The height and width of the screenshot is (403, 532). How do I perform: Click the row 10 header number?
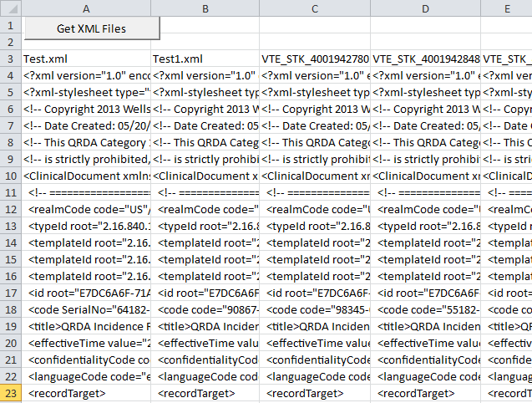pos(10,176)
